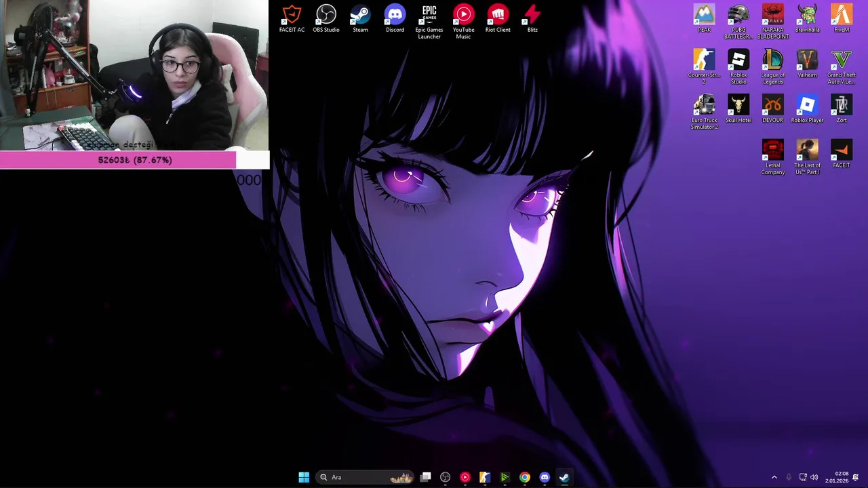
Task: Launch OBS Studio from the desktop
Action: 326,19
